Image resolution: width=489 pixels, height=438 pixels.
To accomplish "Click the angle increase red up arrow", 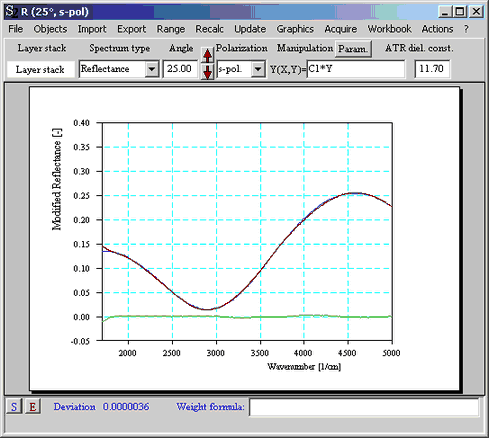I will 207,55.
